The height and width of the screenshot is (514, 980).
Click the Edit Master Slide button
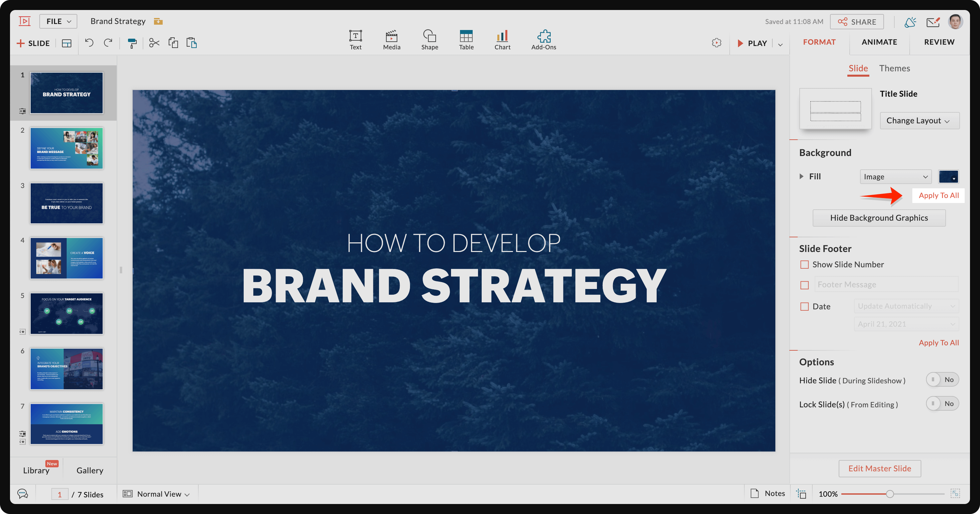click(x=880, y=468)
